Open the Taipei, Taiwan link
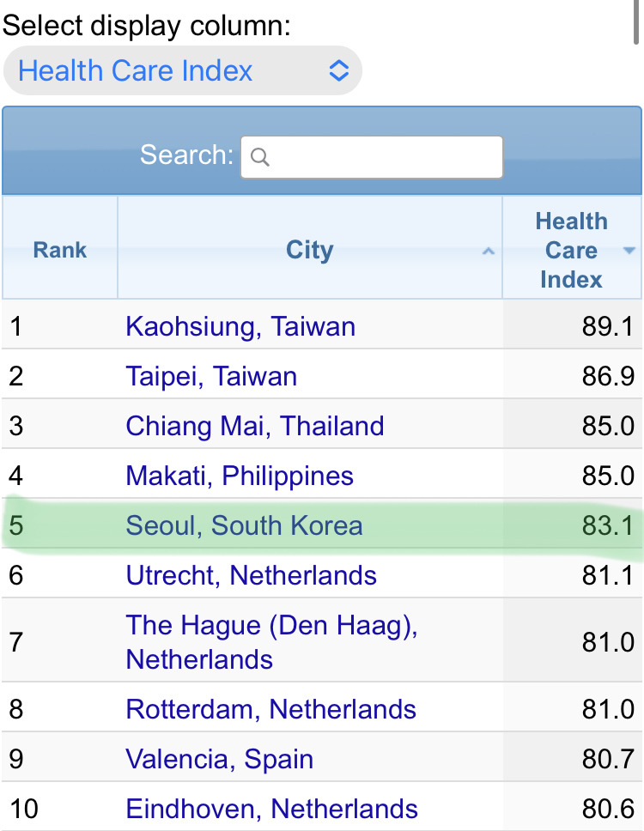 (211, 376)
